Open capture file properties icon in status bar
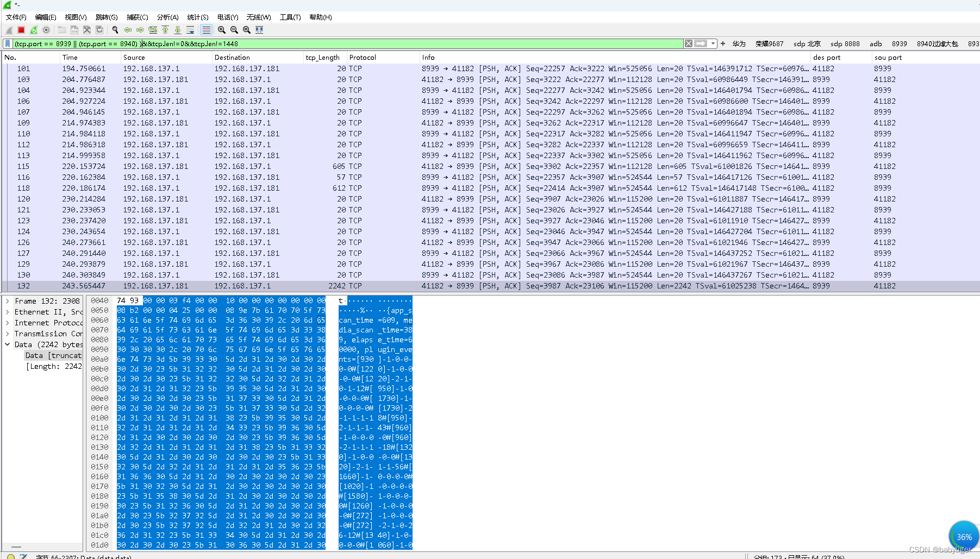 coord(23,556)
